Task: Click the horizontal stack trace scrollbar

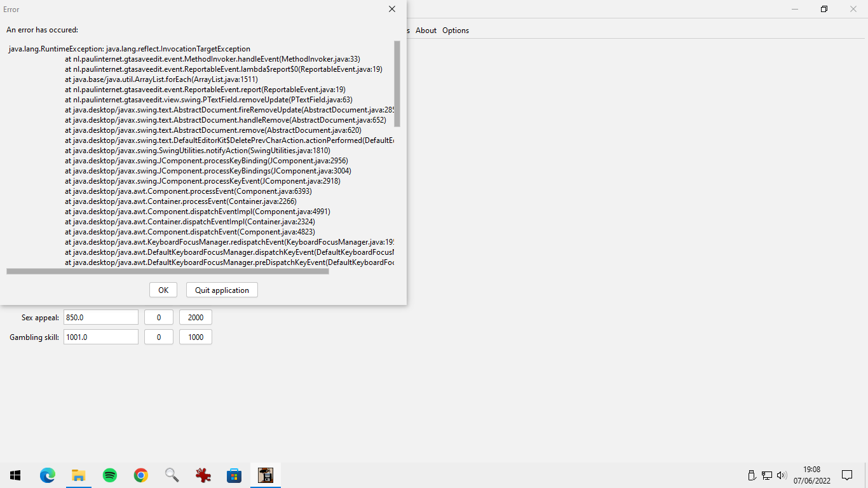Action: [x=168, y=271]
